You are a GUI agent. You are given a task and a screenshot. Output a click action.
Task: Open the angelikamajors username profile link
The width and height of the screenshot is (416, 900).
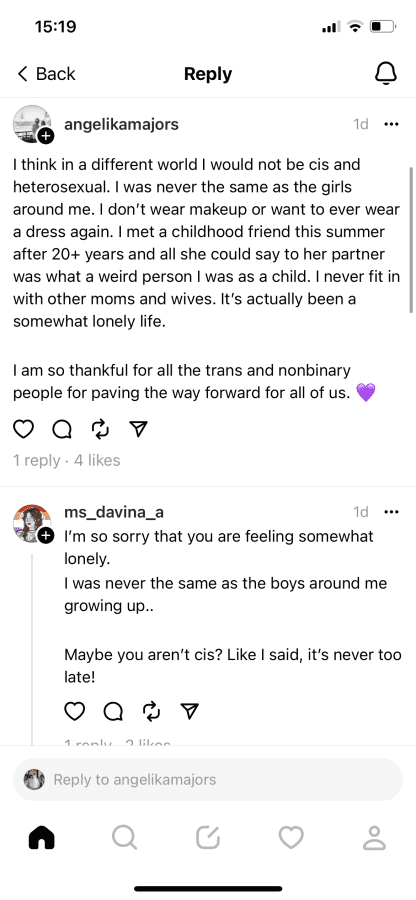(121, 124)
